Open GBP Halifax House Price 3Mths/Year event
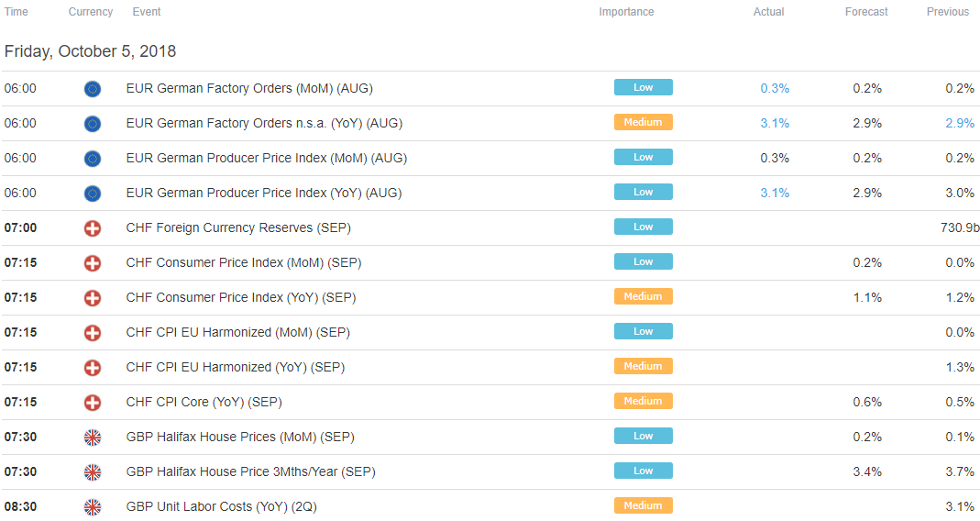Screen dimensions: 980x521 (250, 472)
